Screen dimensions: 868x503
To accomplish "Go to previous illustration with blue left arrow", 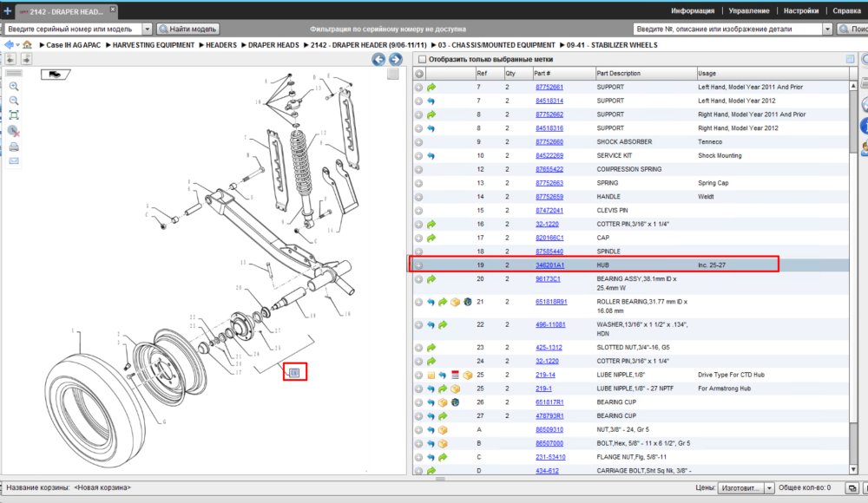I will tap(378, 59).
